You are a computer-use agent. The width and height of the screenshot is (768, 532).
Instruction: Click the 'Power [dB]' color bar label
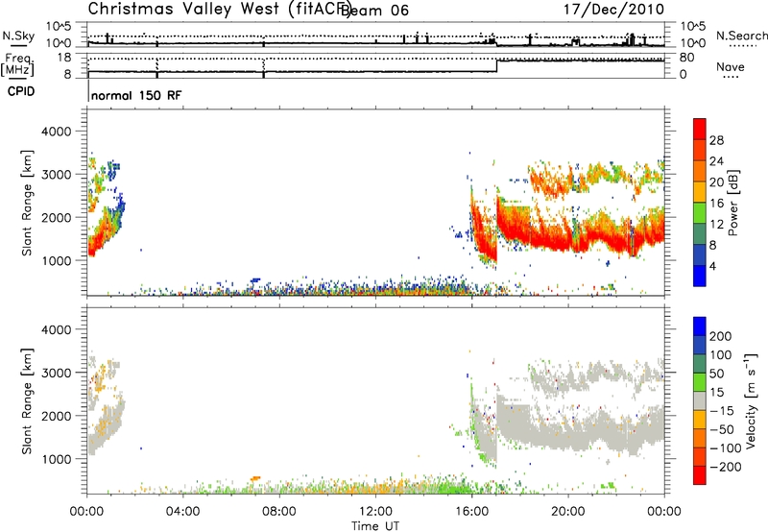click(732, 203)
